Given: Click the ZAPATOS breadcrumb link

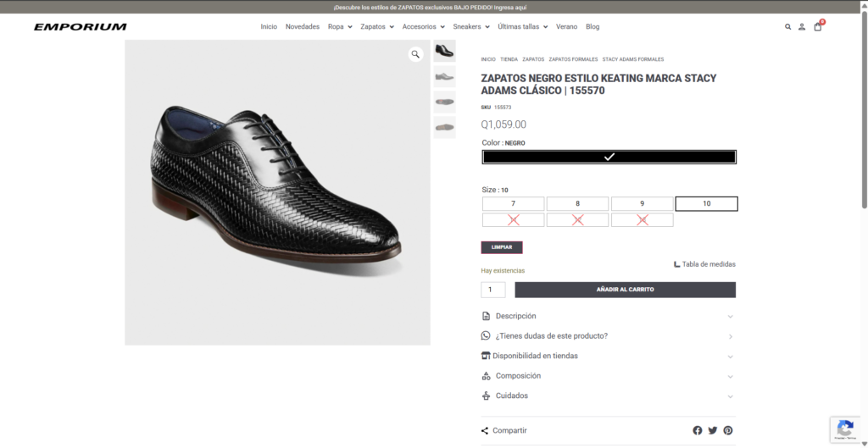Looking at the screenshot, I should coord(534,59).
